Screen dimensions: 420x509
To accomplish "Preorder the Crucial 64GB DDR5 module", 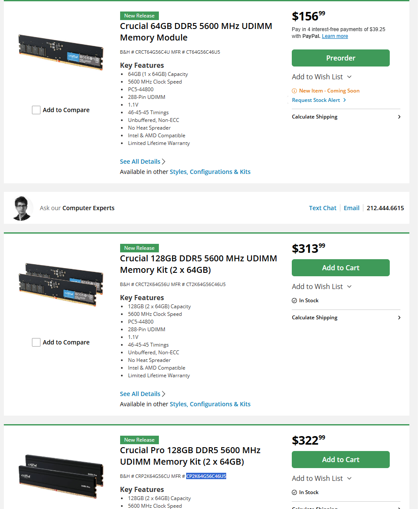I will (340, 58).
